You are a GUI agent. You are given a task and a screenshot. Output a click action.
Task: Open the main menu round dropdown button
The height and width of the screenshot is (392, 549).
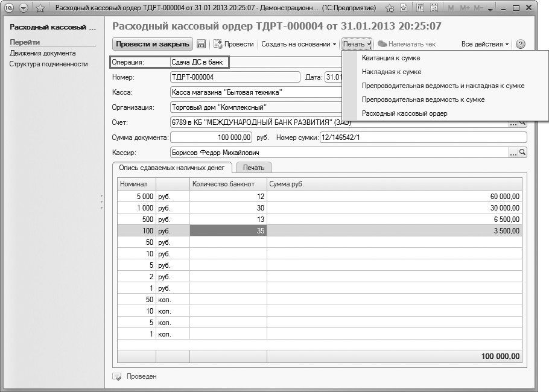pos(24,8)
